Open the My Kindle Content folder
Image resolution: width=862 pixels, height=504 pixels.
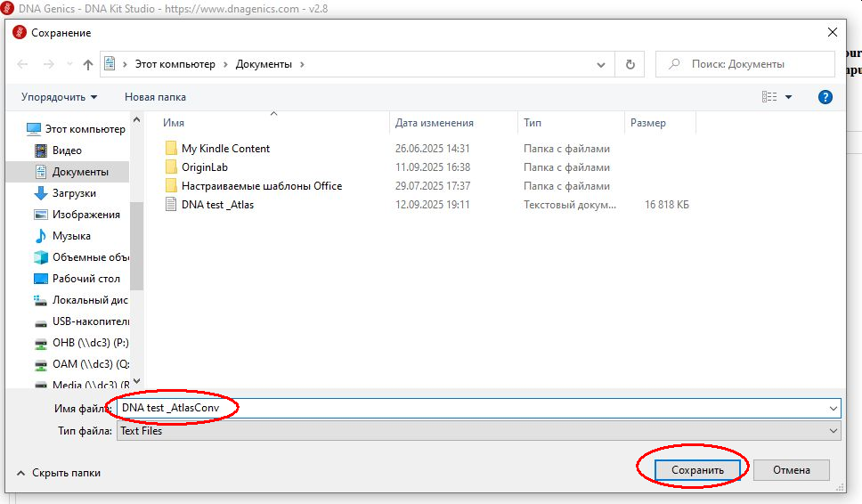click(224, 149)
